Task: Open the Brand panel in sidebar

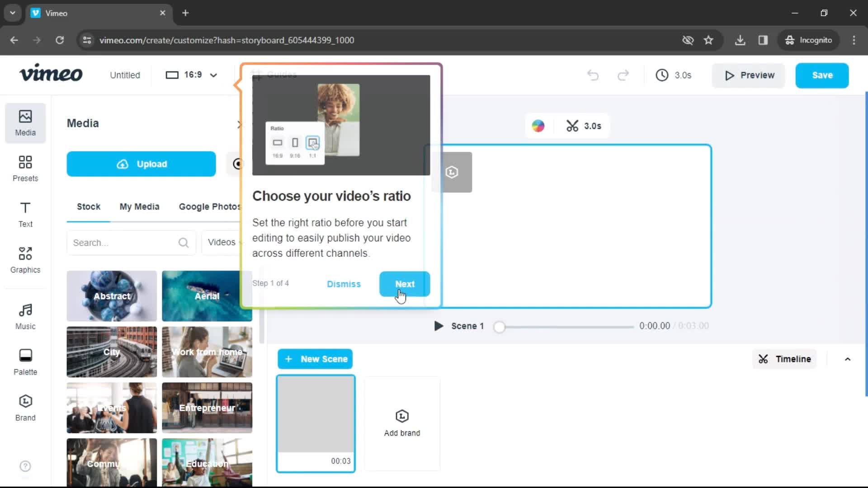Action: (25, 408)
